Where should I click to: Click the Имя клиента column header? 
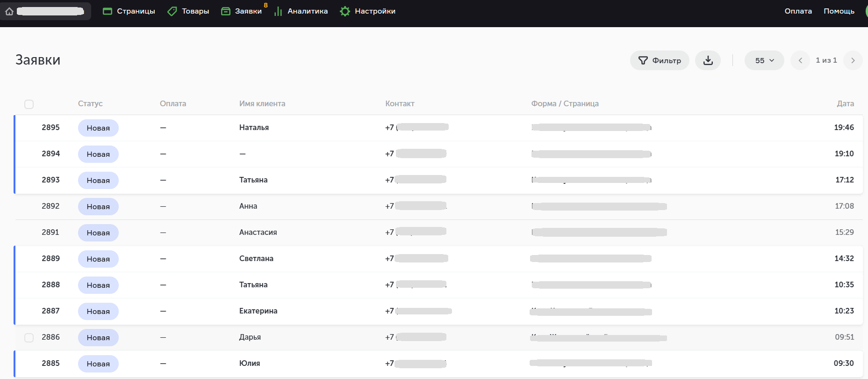click(262, 103)
